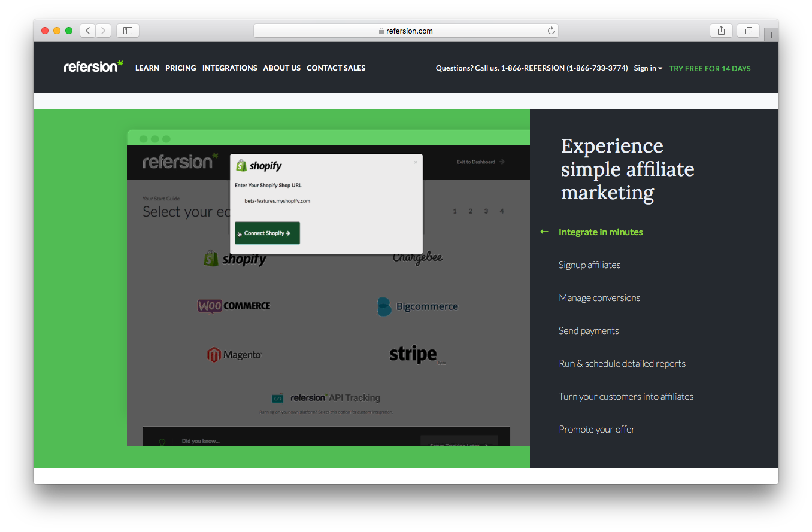This screenshot has height=532, width=812.
Task: Click the phone number call us text
Action: click(532, 68)
